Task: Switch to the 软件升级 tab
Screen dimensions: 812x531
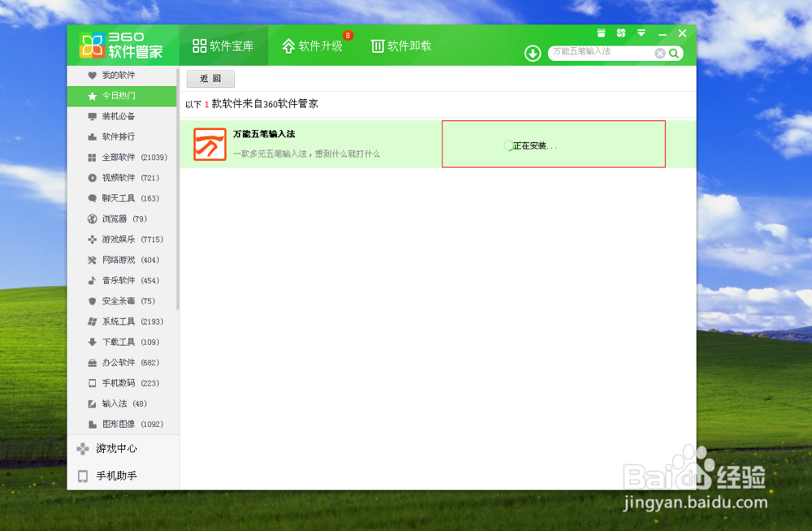Action: 313,46
